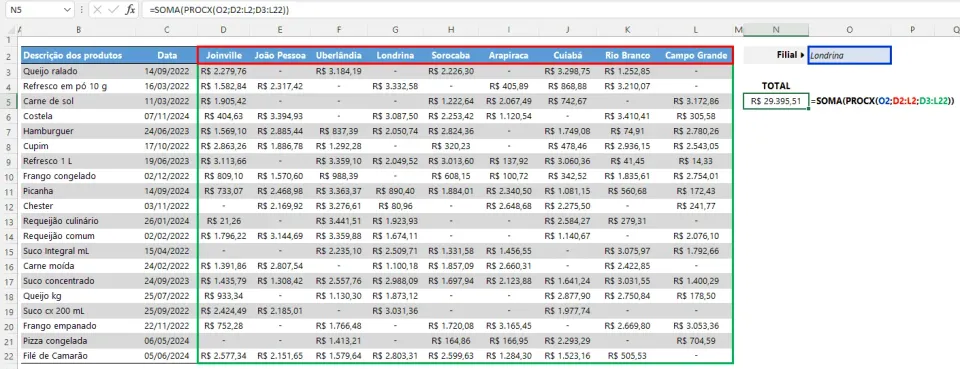
Task: Select column N header
Action: coord(776,29)
